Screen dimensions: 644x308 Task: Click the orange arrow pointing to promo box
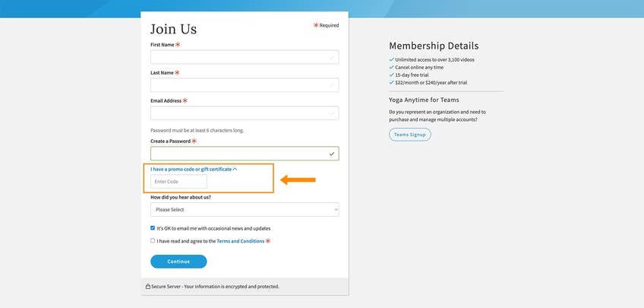pos(298,179)
